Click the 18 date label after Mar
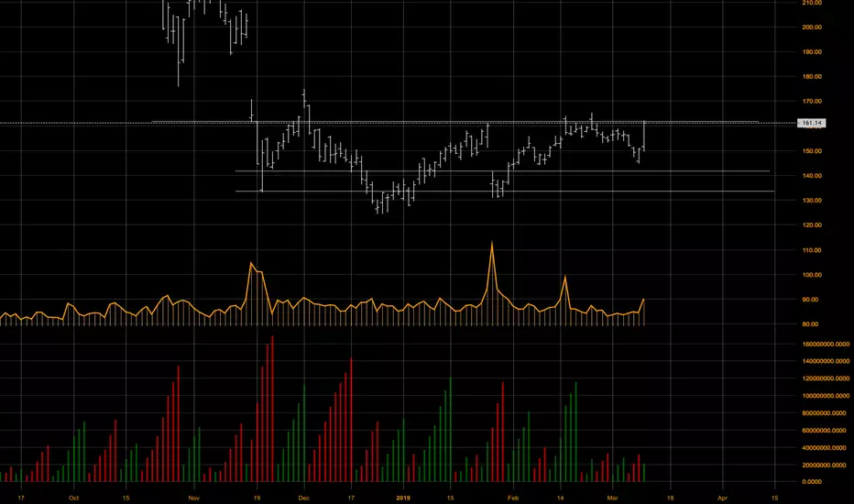 click(x=671, y=498)
